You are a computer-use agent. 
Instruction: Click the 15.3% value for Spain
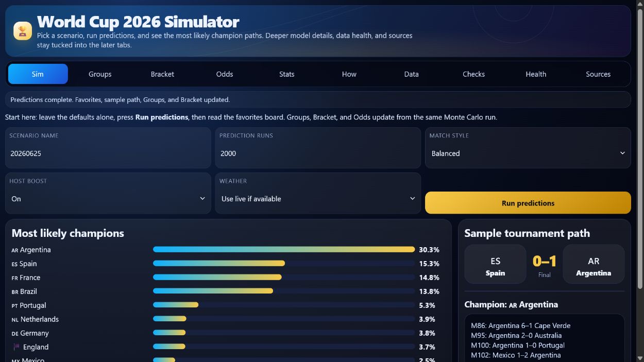click(x=429, y=264)
